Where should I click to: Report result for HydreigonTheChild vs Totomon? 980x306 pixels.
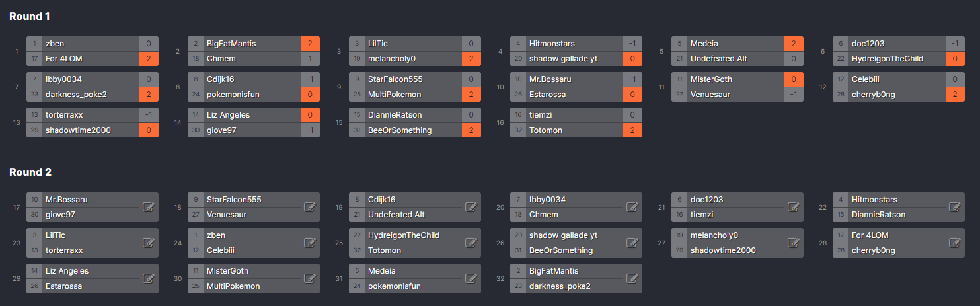click(471, 243)
